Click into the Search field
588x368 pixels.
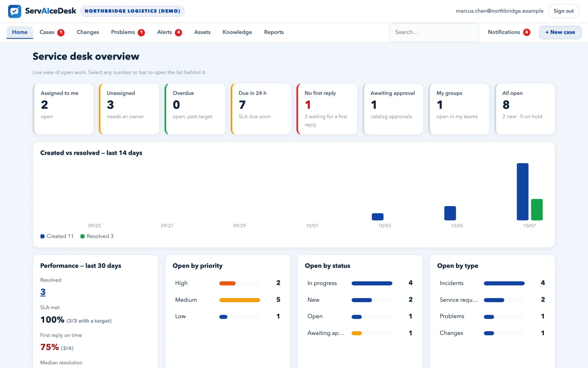pos(434,32)
